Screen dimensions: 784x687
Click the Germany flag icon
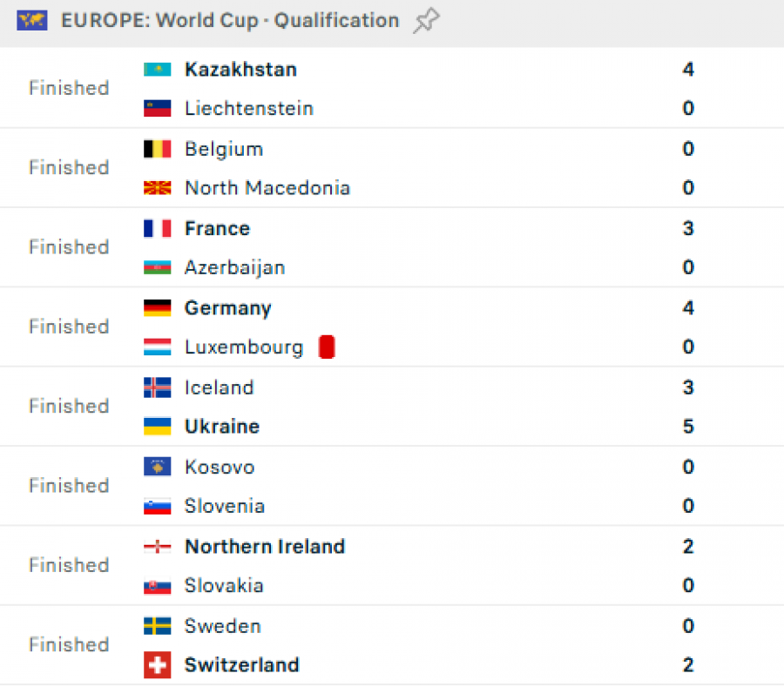tap(157, 308)
